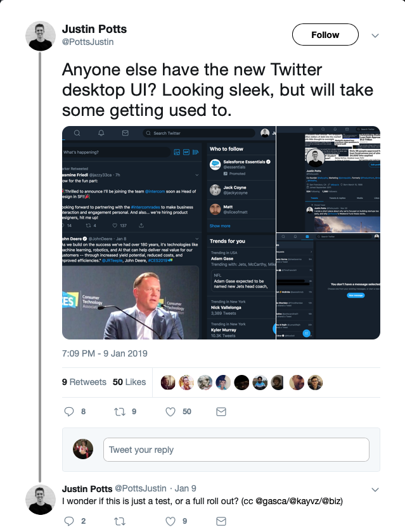Viewport: 405px width, 532px height.
Task: Reply to the "I wonder if this is just a test" tweet
Action: (x=68, y=521)
